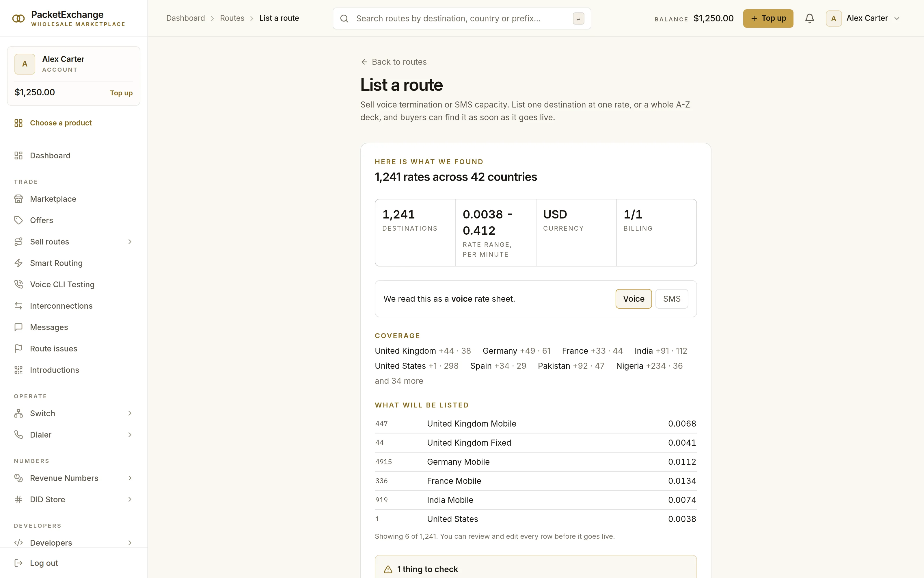This screenshot has height=578, width=924.
Task: Open Route issues in the sidebar
Action: (x=74, y=349)
